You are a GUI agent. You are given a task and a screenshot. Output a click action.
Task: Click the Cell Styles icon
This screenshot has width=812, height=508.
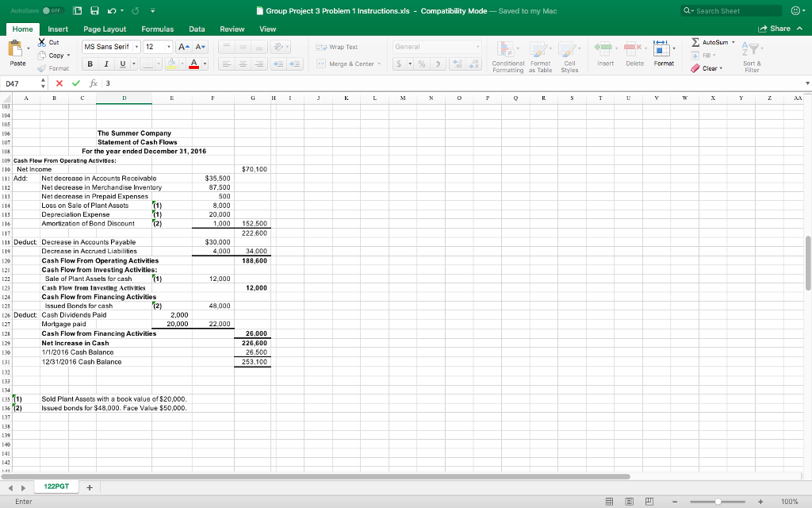(568, 50)
